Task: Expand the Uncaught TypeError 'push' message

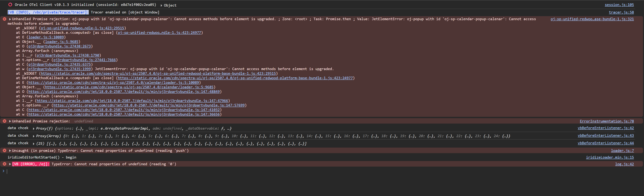Action: [x=10, y=150]
